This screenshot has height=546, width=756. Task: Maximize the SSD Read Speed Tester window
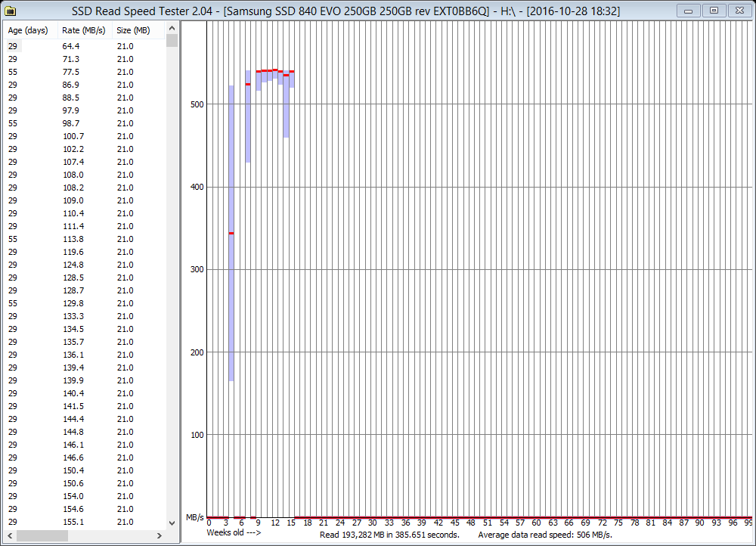(711, 10)
